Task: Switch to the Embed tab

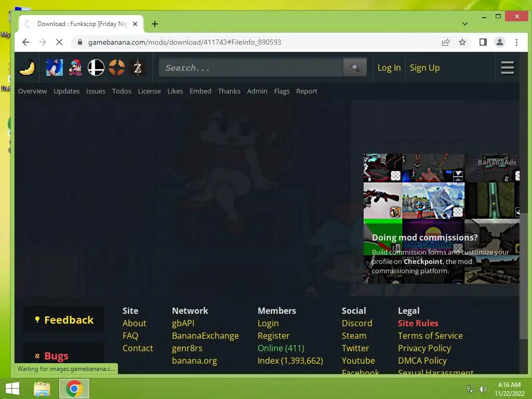Action: (x=200, y=91)
